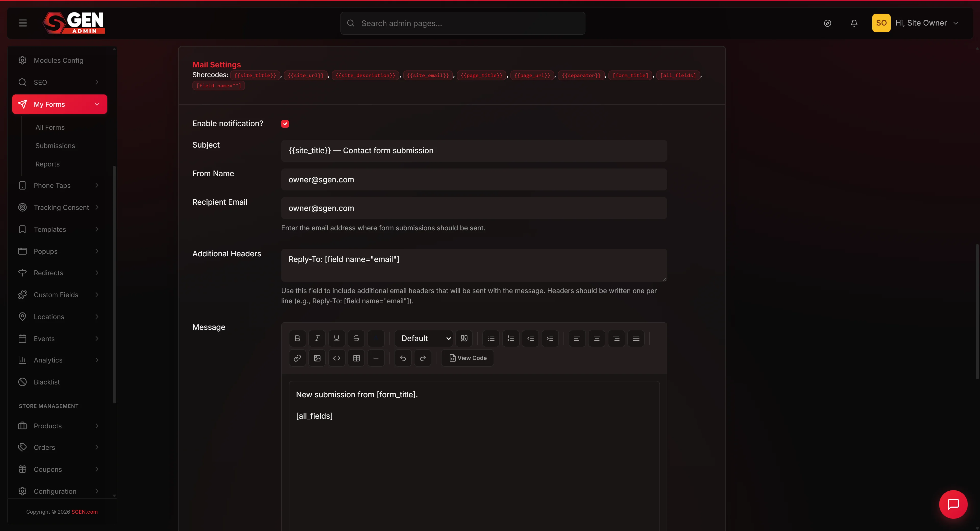Image resolution: width=980 pixels, height=531 pixels.
Task: Click the {{site_email}} shortcode tag
Action: click(x=428, y=75)
